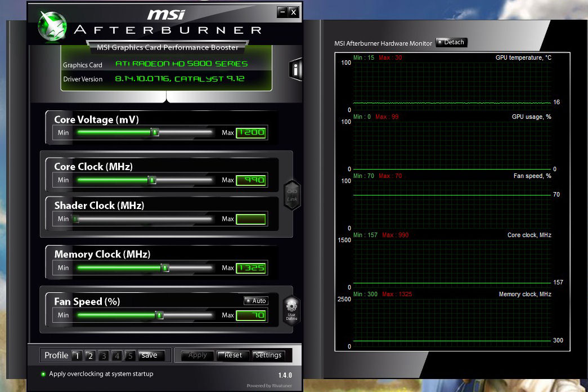Click the Memory Clock (MHz) label
Screen dimensions: 588x392
[102, 254]
